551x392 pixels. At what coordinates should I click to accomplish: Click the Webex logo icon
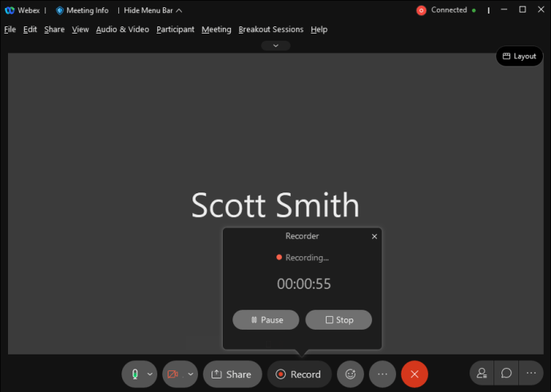[x=10, y=10]
